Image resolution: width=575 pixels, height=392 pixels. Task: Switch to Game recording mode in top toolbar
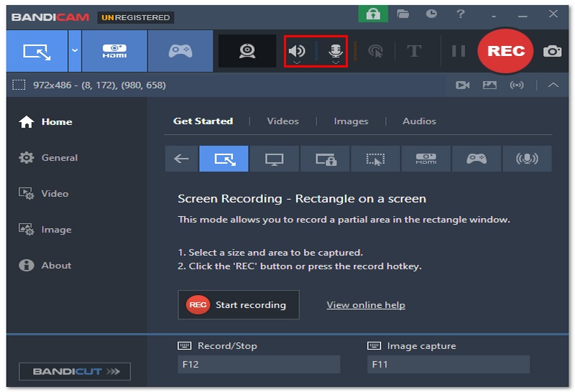coord(180,51)
